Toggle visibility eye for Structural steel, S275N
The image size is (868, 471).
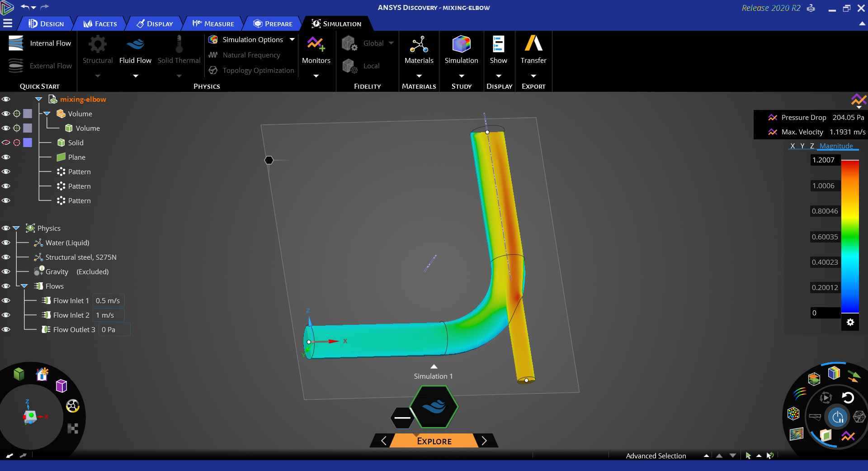[6, 257]
